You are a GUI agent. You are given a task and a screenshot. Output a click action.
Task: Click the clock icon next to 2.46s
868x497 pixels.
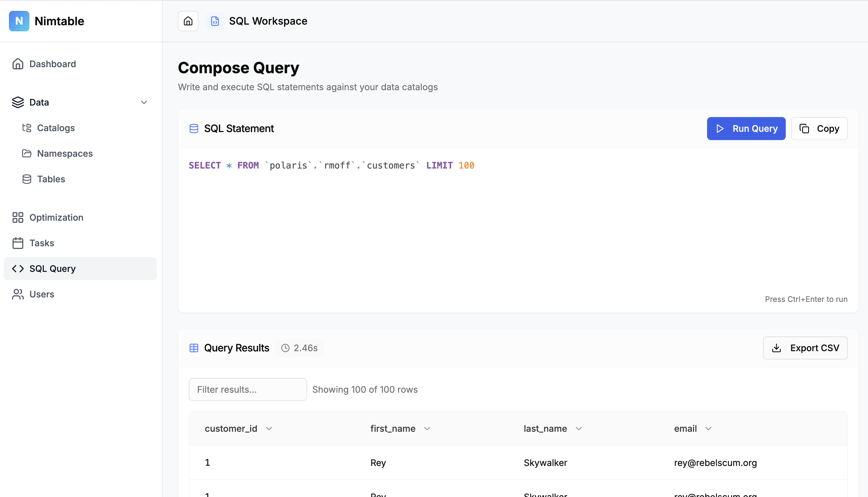(x=285, y=348)
